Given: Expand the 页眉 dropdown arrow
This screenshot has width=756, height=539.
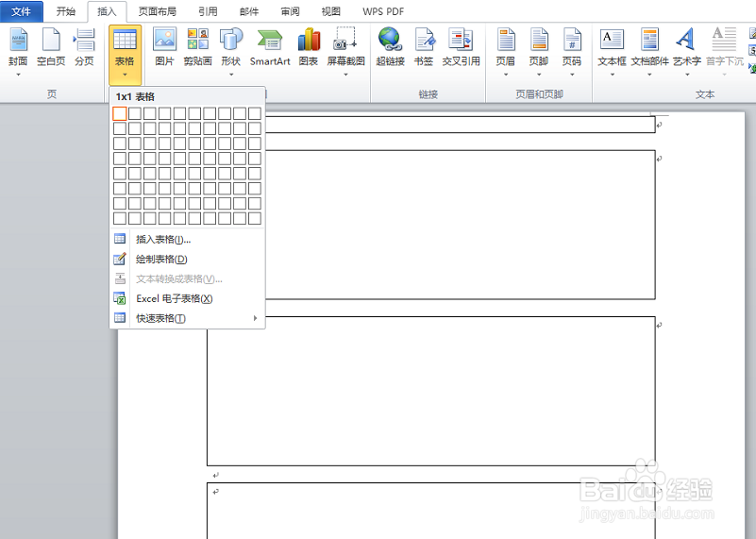Looking at the screenshot, I should (506, 75).
